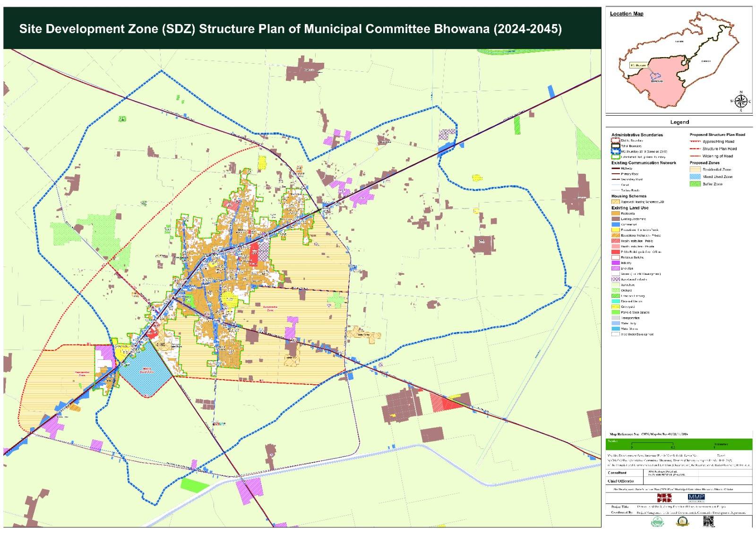Click the NESPAK logo
756x534 pixels.
tap(663, 498)
